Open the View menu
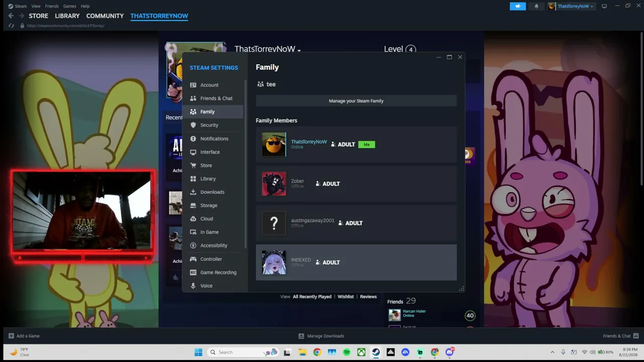This screenshot has height=362, width=644. 36,6
